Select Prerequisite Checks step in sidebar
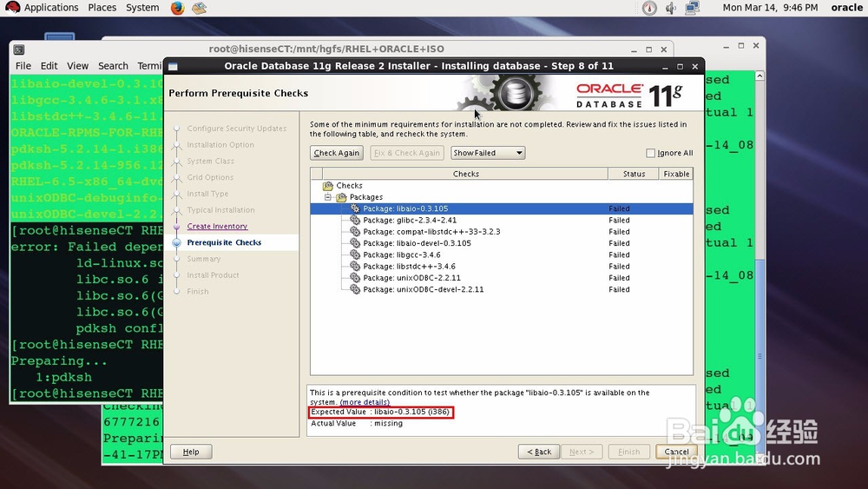This screenshot has height=489, width=868. click(x=224, y=242)
